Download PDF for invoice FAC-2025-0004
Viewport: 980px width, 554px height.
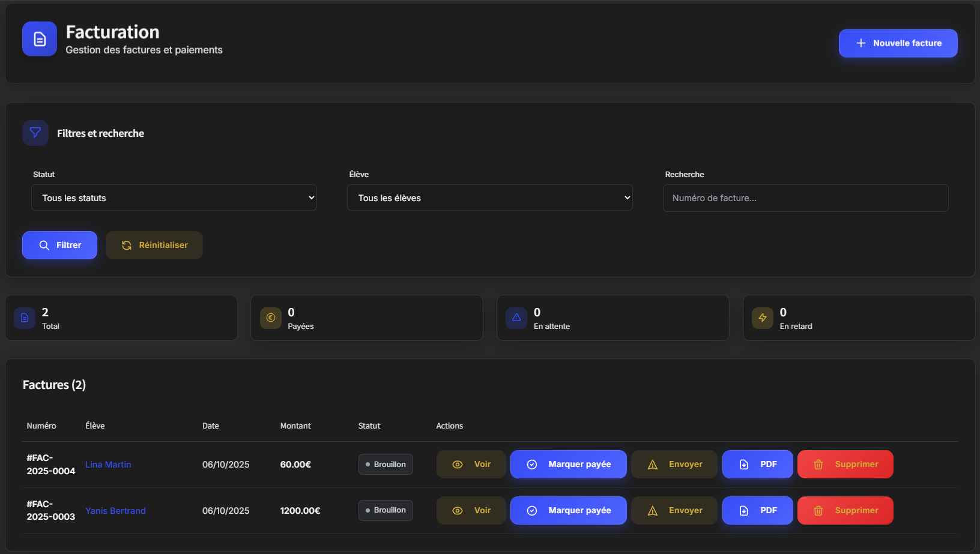pos(757,464)
